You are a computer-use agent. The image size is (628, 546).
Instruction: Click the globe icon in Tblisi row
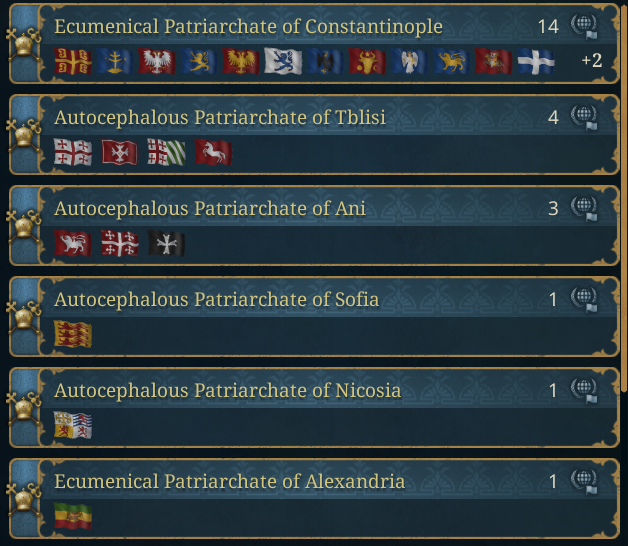[x=584, y=117]
